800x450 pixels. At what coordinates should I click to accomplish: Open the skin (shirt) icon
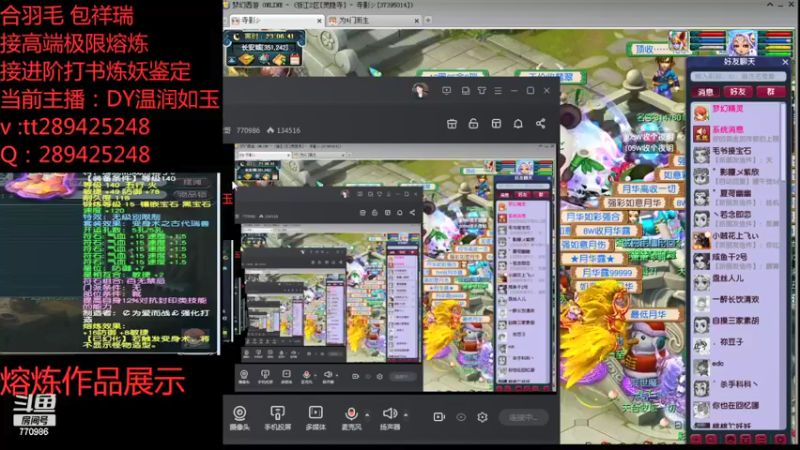[482, 91]
